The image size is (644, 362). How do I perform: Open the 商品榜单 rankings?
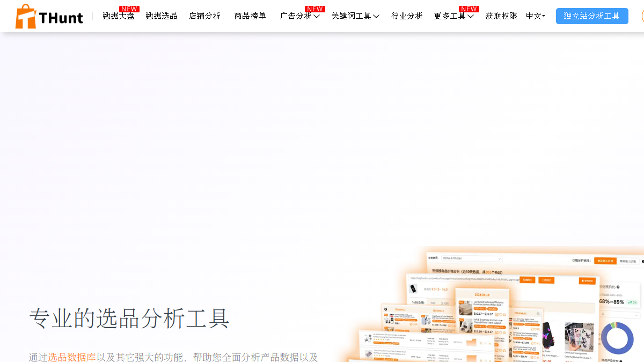click(x=250, y=16)
